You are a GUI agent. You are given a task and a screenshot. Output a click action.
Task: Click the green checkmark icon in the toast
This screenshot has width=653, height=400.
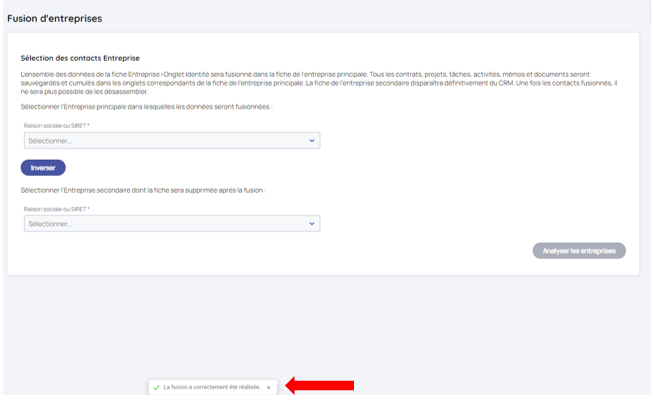coord(157,387)
